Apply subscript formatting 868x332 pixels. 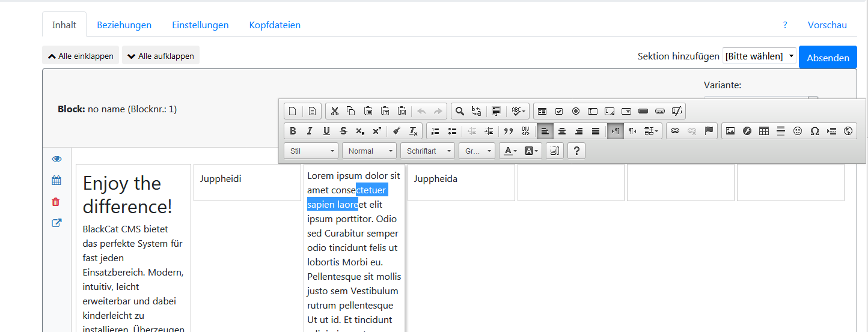(x=360, y=131)
